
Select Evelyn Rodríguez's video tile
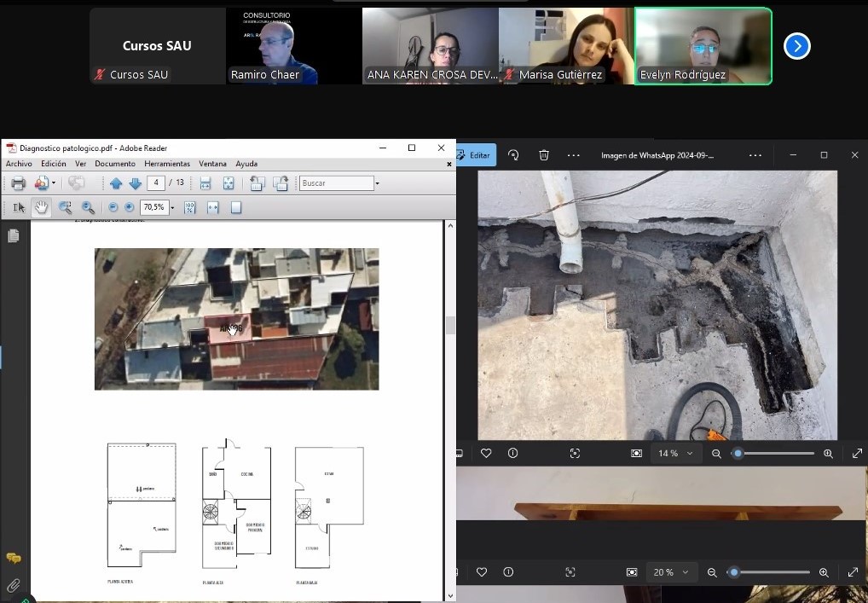pyautogui.click(x=703, y=46)
